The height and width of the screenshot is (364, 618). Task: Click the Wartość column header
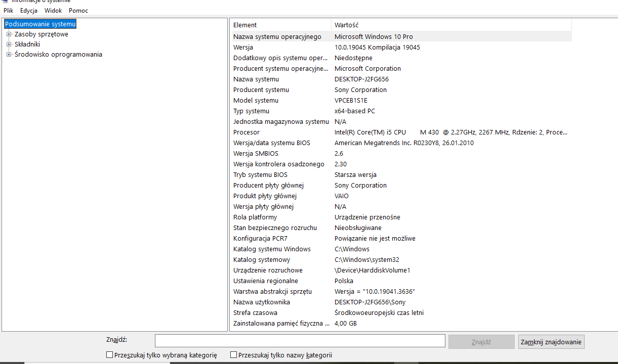(x=451, y=25)
